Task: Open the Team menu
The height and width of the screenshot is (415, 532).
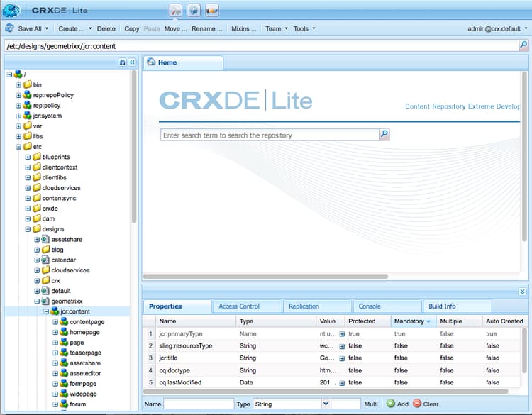Action: [x=277, y=29]
